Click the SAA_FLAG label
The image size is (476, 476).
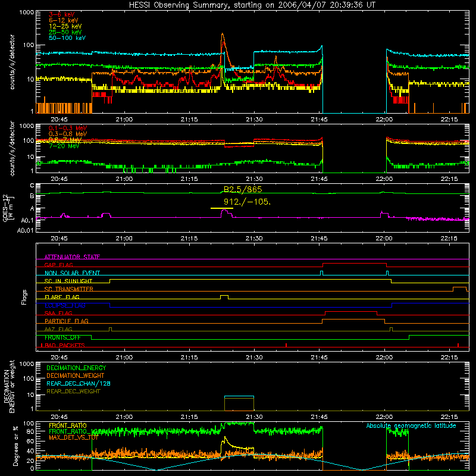click(x=58, y=313)
